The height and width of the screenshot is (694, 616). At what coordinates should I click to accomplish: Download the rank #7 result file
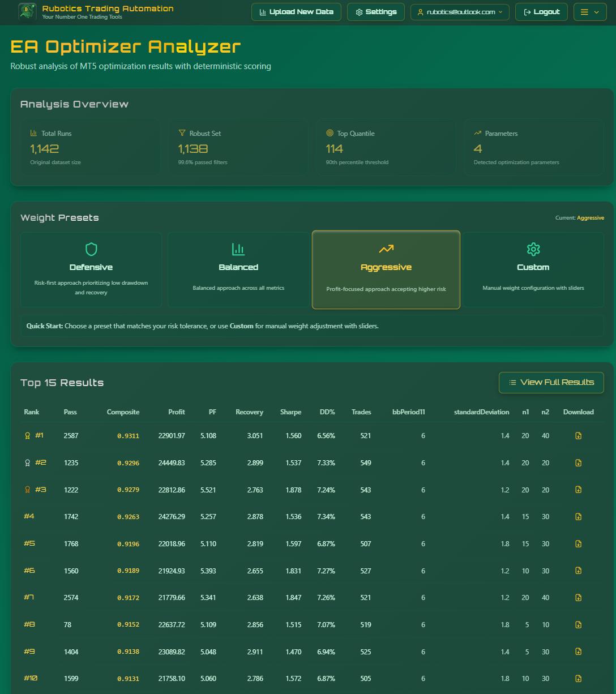578,598
